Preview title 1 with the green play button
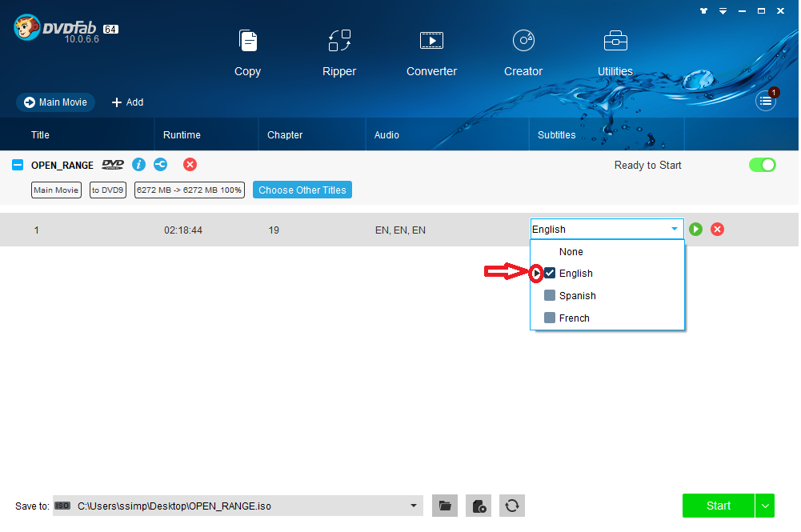 point(695,230)
